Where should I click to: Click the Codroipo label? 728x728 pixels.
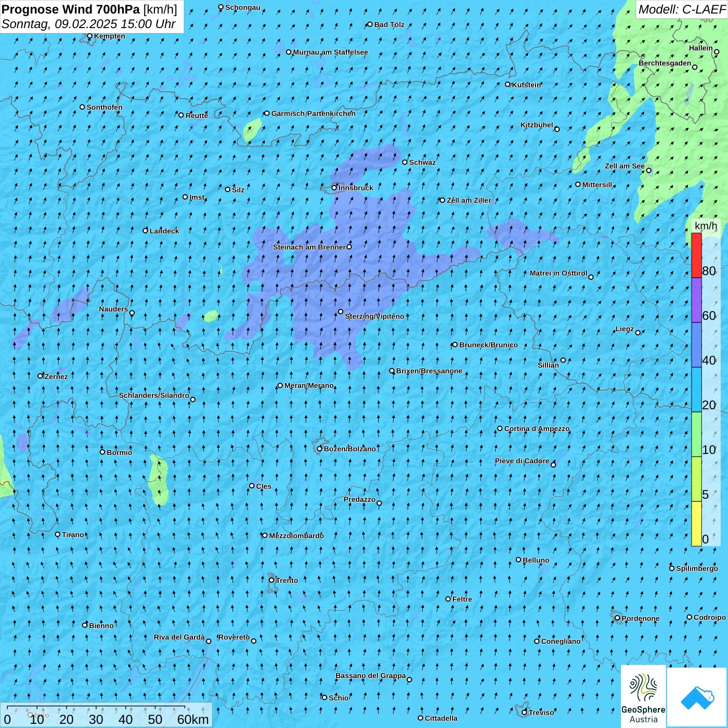click(710, 617)
